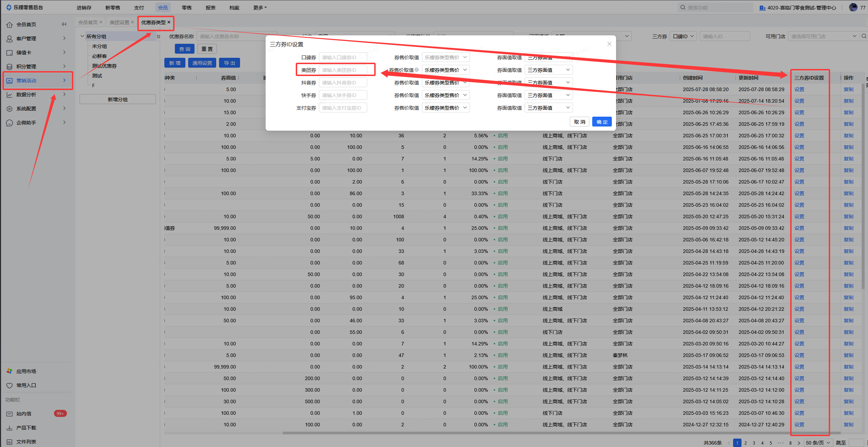Click search icon next to 可用门店 filter
Image resolution: width=868 pixels, height=447 pixels.
pyautogui.click(x=864, y=36)
